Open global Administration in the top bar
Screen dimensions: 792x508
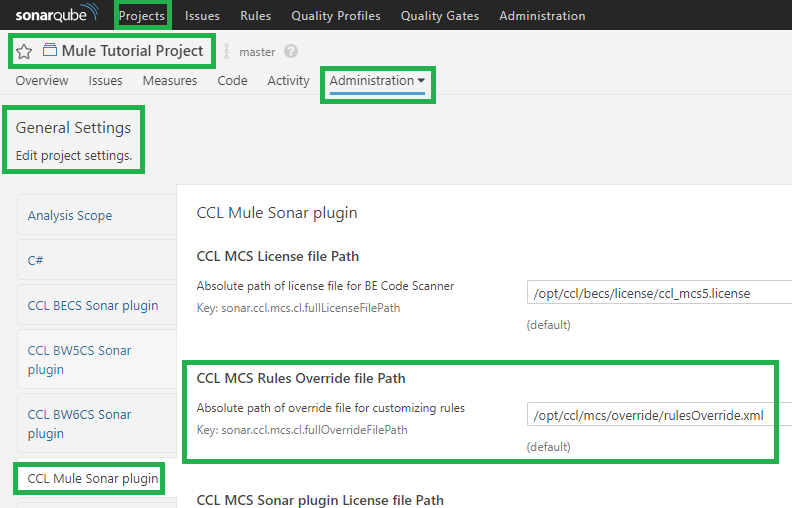click(x=542, y=16)
